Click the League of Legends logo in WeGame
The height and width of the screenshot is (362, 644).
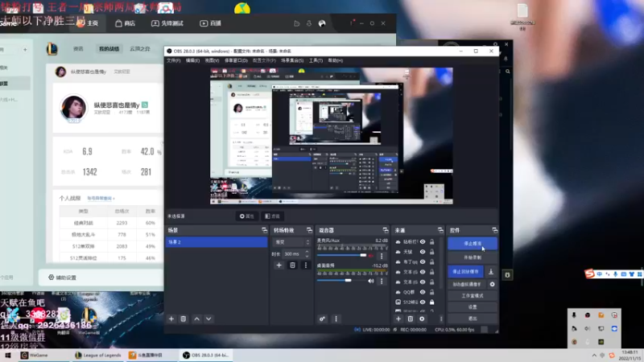click(52, 49)
